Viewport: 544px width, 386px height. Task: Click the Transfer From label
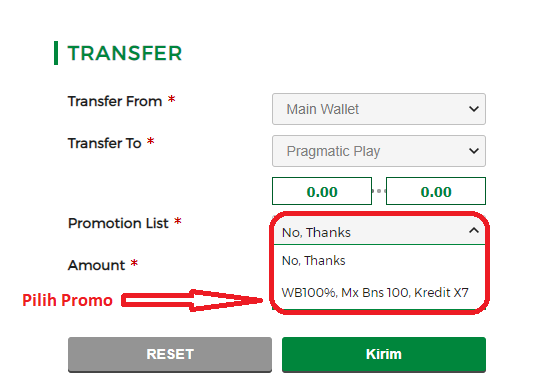tap(115, 101)
